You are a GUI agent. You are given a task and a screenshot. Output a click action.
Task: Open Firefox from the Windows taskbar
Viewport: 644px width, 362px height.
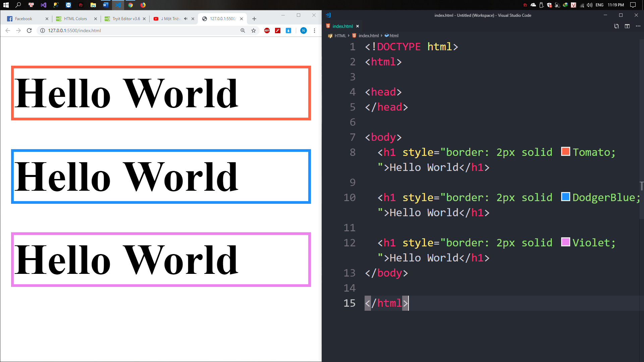(143, 5)
